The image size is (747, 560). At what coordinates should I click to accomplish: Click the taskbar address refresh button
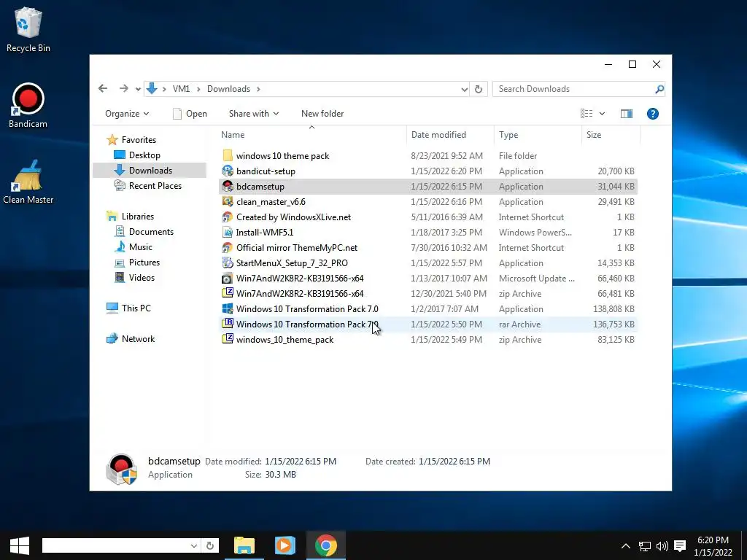pos(210,545)
